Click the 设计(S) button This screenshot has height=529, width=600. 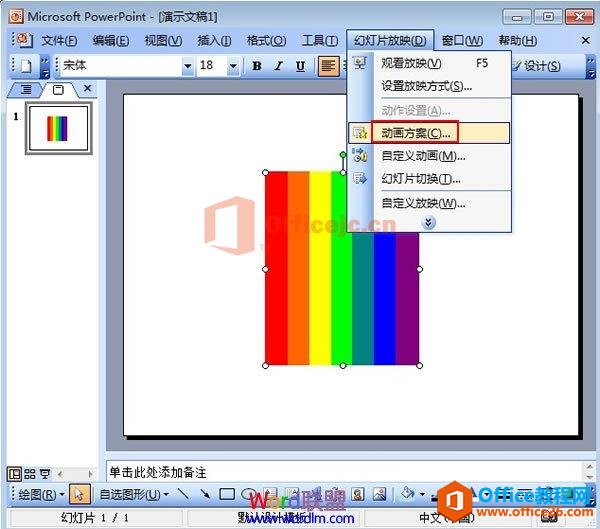[536, 66]
